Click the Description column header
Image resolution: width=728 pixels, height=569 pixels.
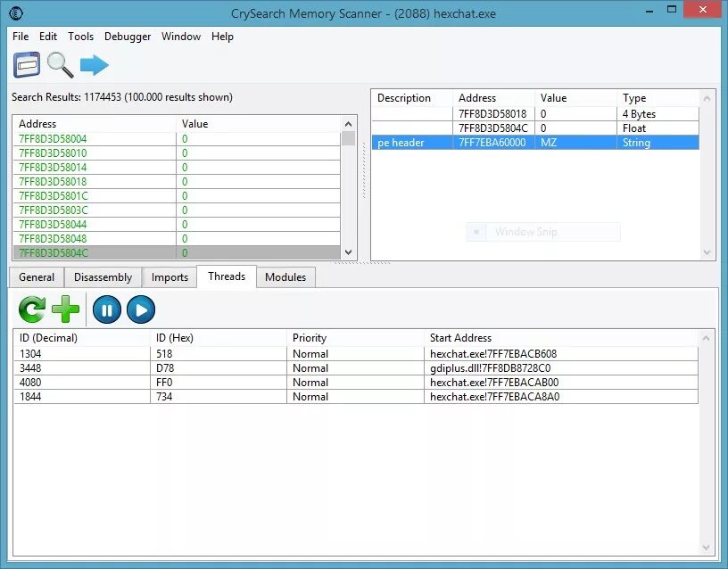point(412,98)
